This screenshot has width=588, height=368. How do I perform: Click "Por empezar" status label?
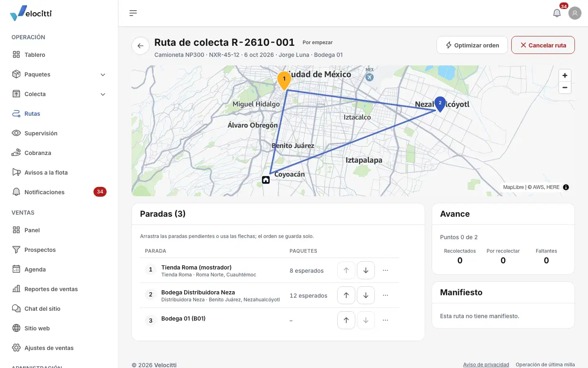tap(318, 43)
